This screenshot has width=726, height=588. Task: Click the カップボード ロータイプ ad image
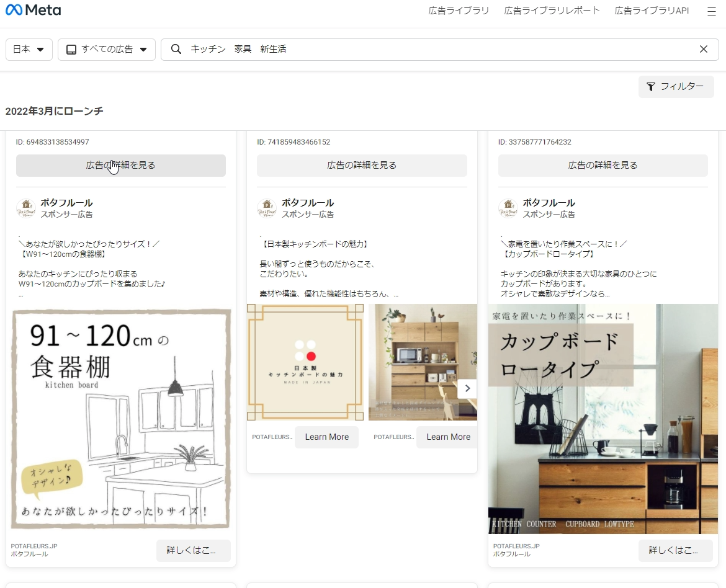604,419
